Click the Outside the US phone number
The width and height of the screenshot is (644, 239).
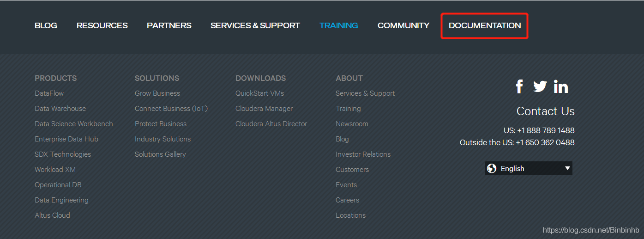click(545, 142)
